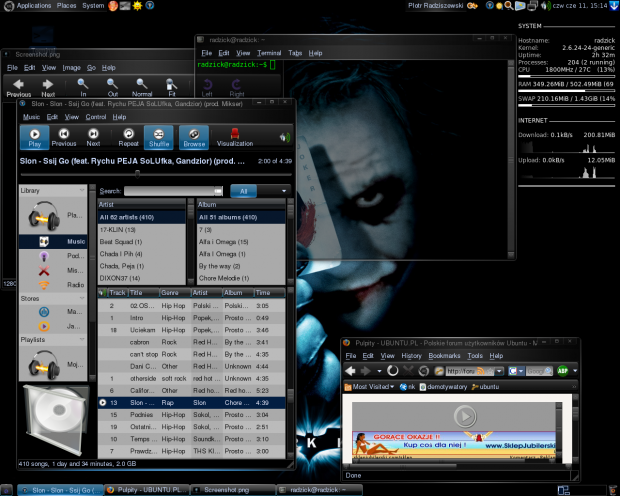Toggle Shuffle mode in Rhythmbox

(x=159, y=137)
